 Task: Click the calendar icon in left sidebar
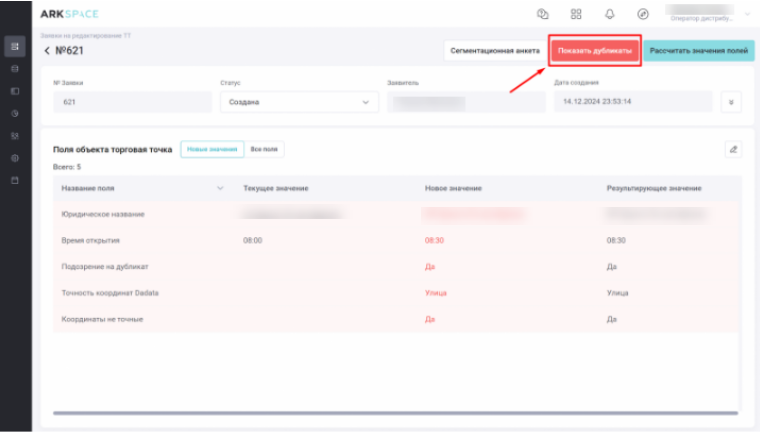(x=15, y=180)
